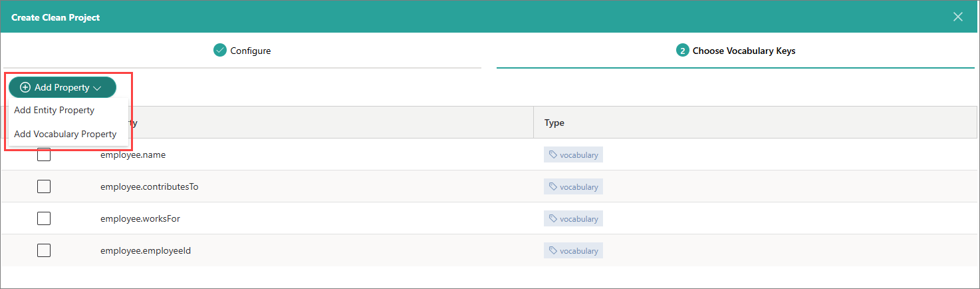Close the Create Clean Project dialog
The image size is (980, 289).
(x=958, y=17)
